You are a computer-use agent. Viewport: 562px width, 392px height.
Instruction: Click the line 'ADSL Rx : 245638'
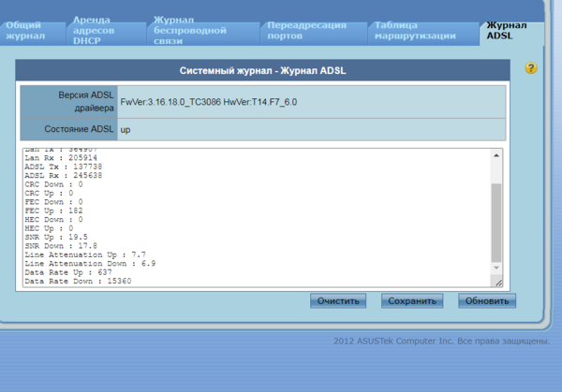click(63, 175)
